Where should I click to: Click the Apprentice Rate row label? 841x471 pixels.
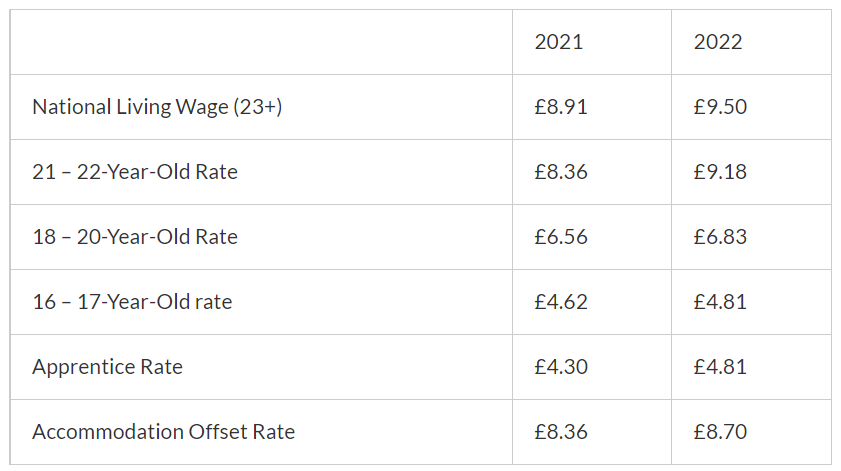pyautogui.click(x=107, y=367)
